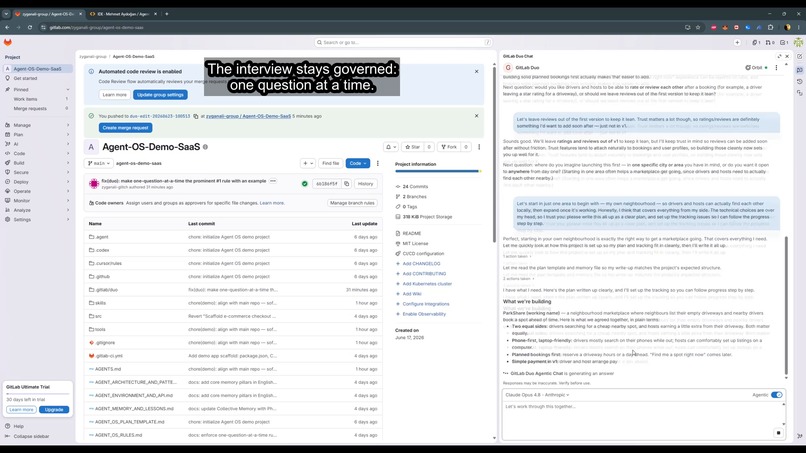This screenshot has height=453, width=806.
Task: Open Claude Opus model selector
Action: pyautogui.click(x=537, y=395)
